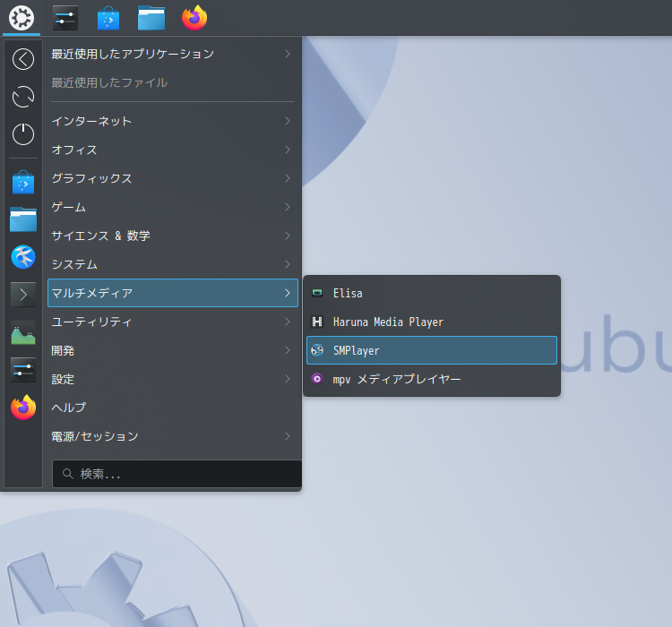Expand the ゲーム category arrow

[288, 207]
